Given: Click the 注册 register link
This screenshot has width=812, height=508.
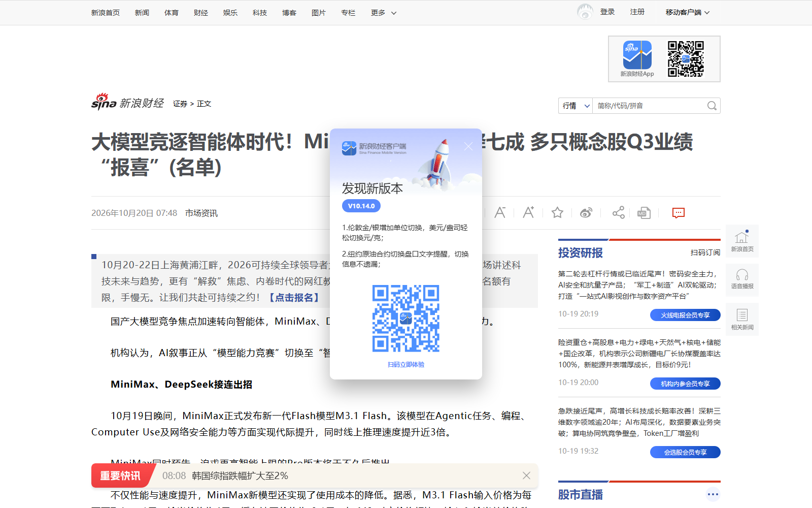Looking at the screenshot, I should pyautogui.click(x=637, y=12).
